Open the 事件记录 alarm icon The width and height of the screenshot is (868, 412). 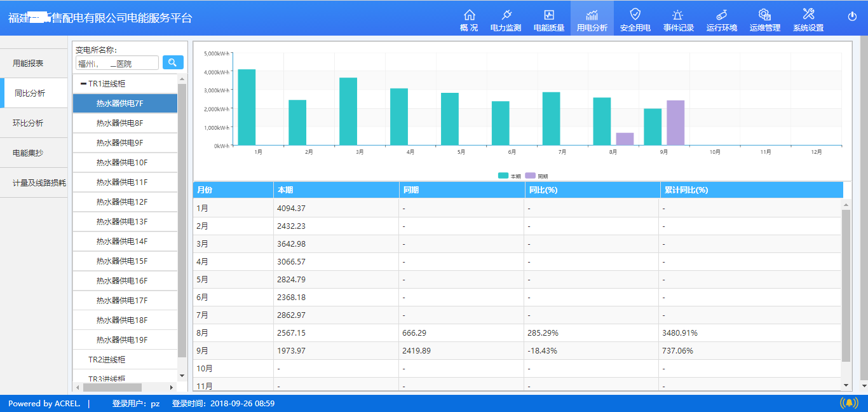coord(678,15)
